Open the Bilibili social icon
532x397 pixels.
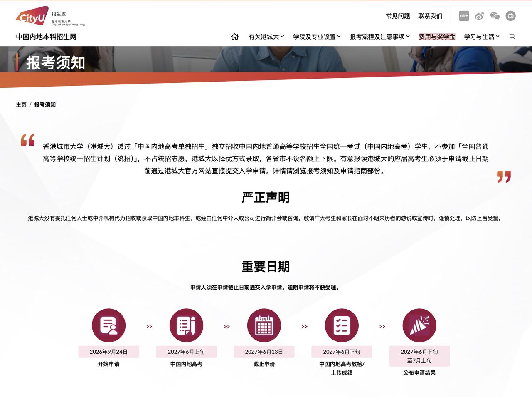[511, 16]
